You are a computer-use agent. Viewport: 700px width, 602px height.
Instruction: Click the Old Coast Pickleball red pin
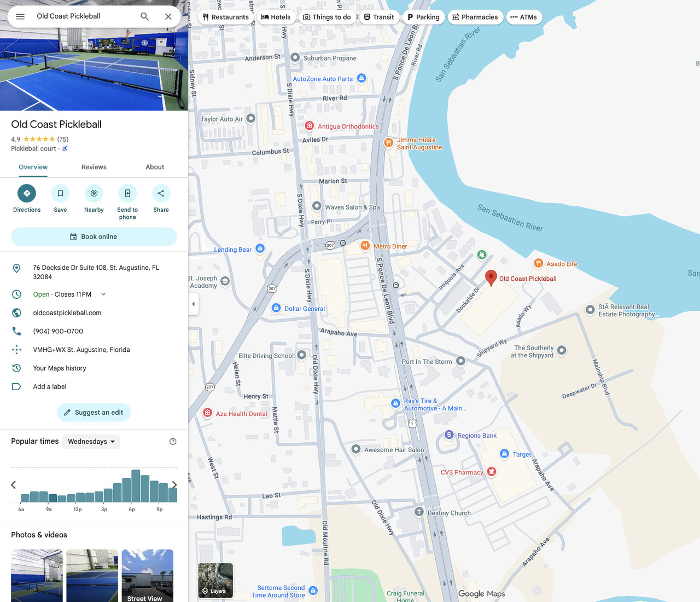point(491,277)
